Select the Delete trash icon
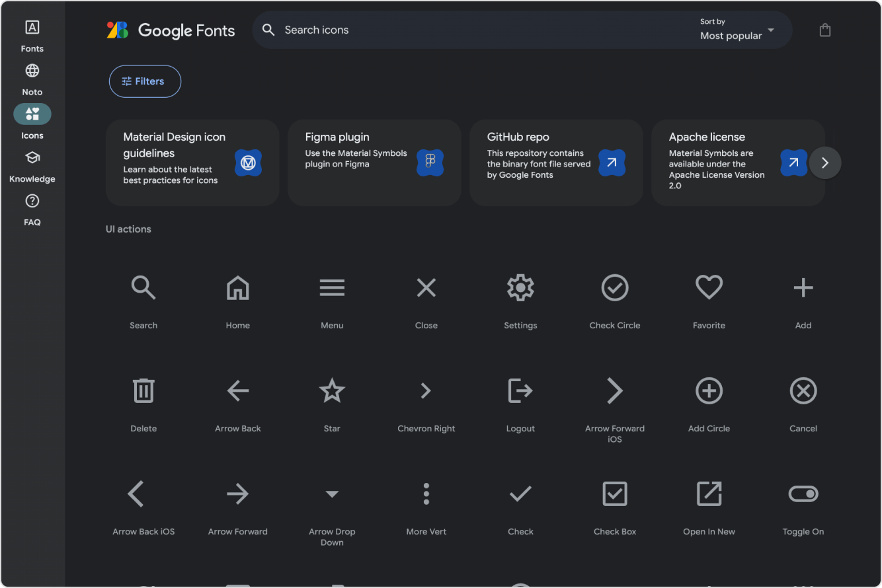This screenshot has height=588, width=882. 143,390
